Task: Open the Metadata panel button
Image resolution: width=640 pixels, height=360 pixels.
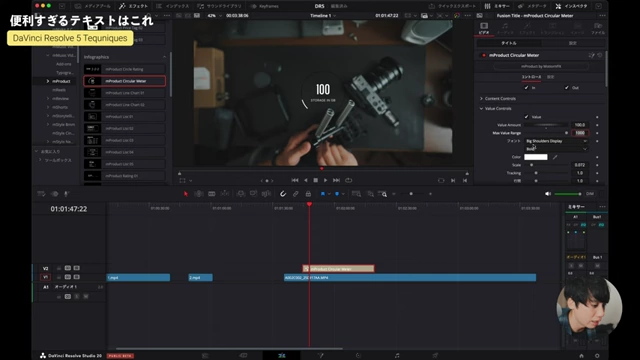Action: click(532, 6)
